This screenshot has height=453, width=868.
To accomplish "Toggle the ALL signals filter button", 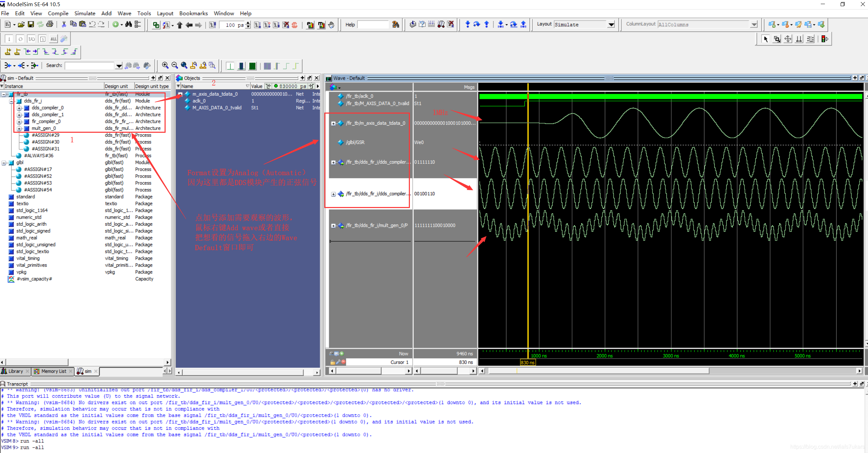I will tap(53, 39).
